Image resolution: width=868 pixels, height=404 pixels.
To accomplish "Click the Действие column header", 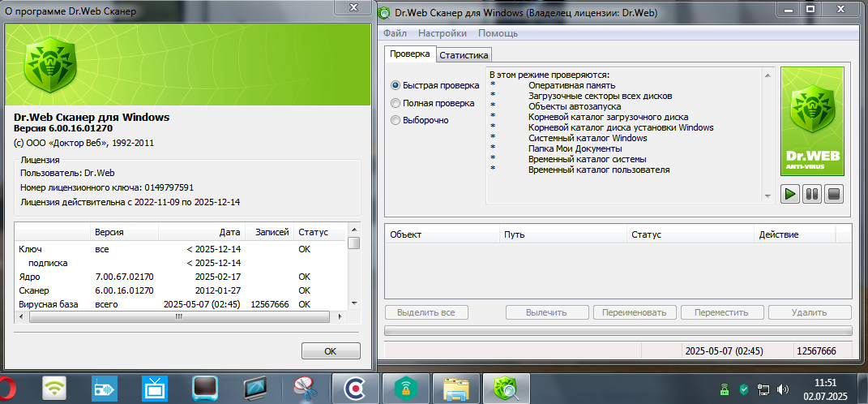I will [x=795, y=234].
